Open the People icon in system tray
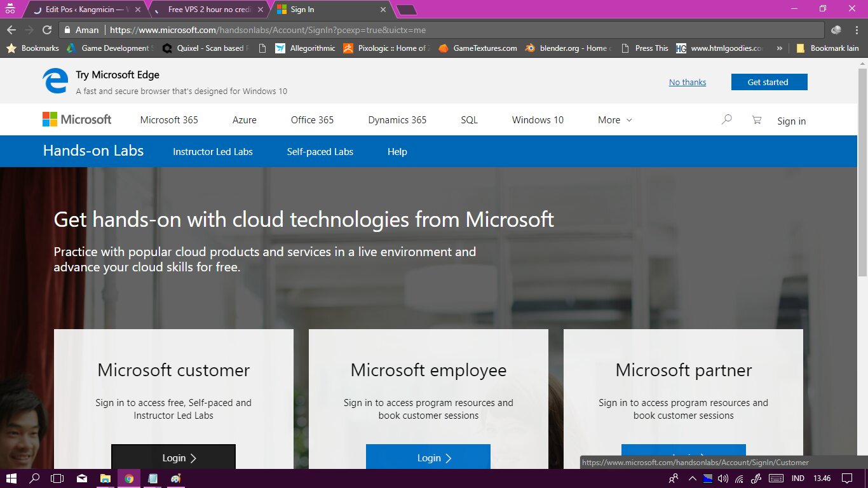 pos(674,478)
